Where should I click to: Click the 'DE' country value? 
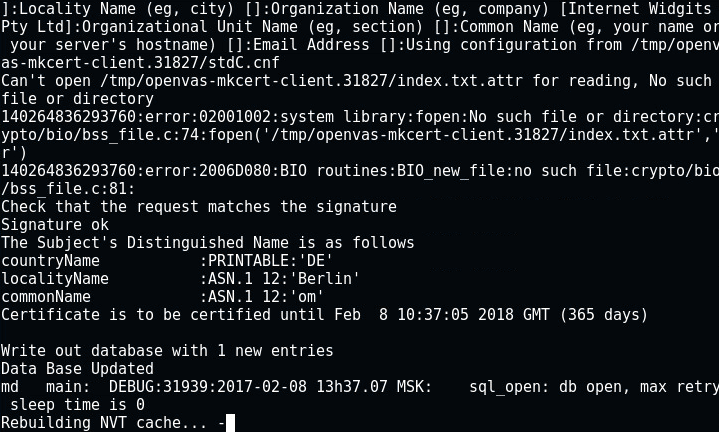(x=315, y=261)
